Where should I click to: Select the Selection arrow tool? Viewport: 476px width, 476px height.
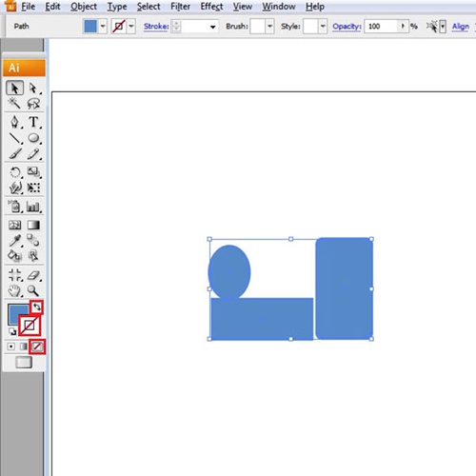click(x=14, y=88)
